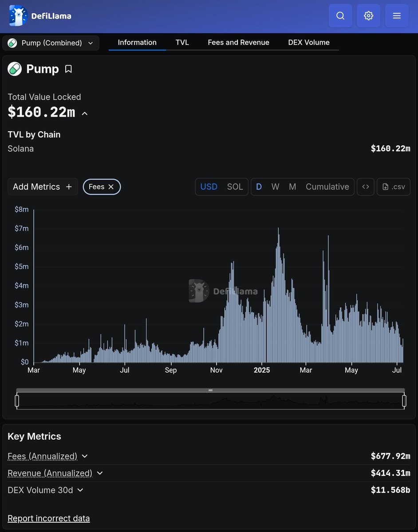Click the $11.568b DEX volume value
This screenshot has width=418, height=532.
tap(390, 490)
